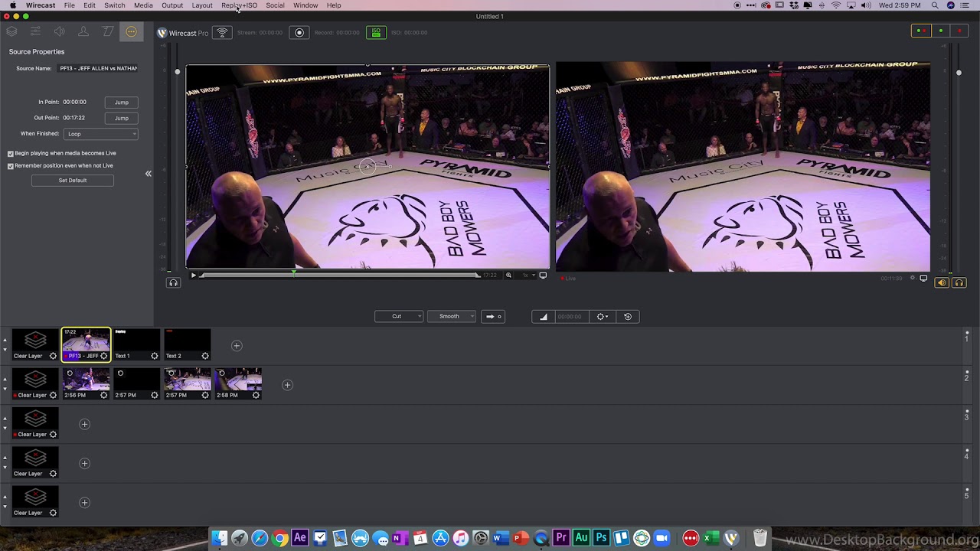The height and width of the screenshot is (551, 980).
Task: Add a shot to layer 1
Action: (x=237, y=346)
